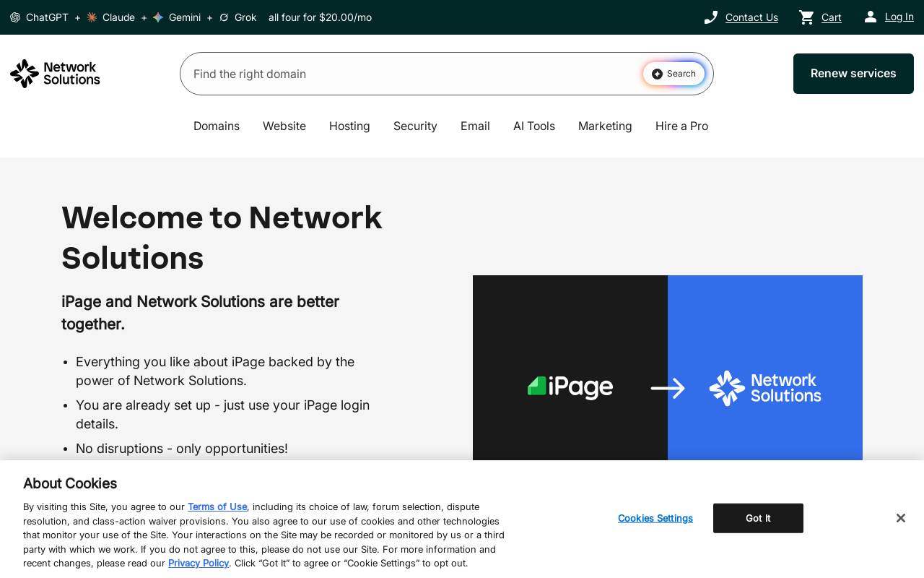Image resolution: width=924 pixels, height=578 pixels.
Task: Open the Security menu
Action: click(415, 126)
